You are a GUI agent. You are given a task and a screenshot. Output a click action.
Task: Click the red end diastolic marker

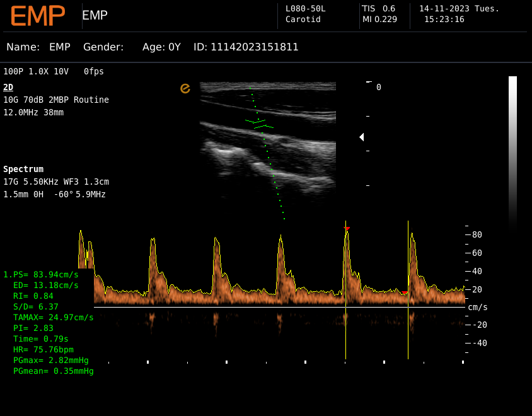pos(404,292)
